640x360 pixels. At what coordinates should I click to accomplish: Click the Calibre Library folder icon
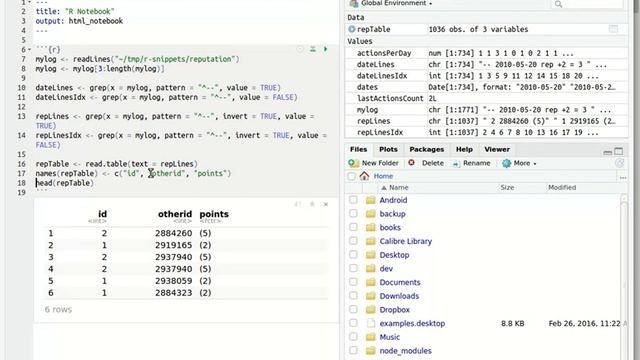371,241
